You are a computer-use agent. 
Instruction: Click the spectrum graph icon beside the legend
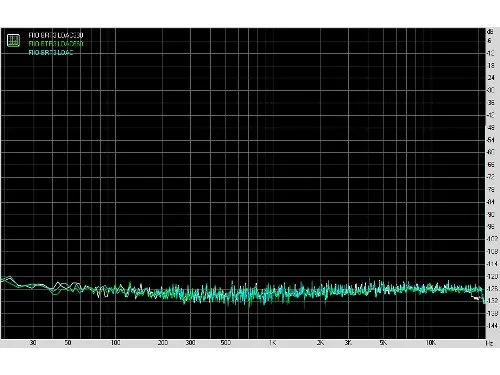click(x=13, y=40)
